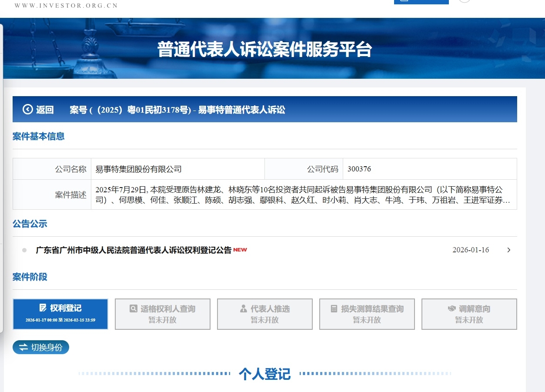This screenshot has height=392, width=545.
Task: Click the pencil icon on 权利登记
Action: click(x=43, y=308)
